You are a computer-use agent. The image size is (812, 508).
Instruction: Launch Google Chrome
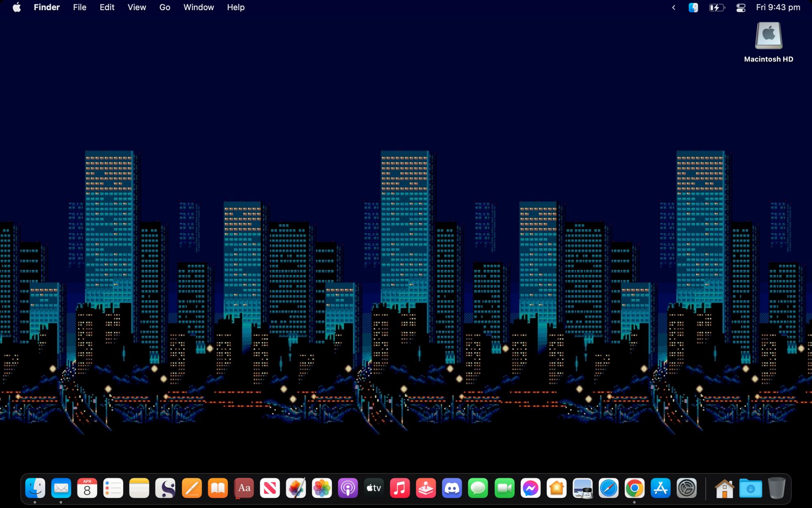coord(634,488)
